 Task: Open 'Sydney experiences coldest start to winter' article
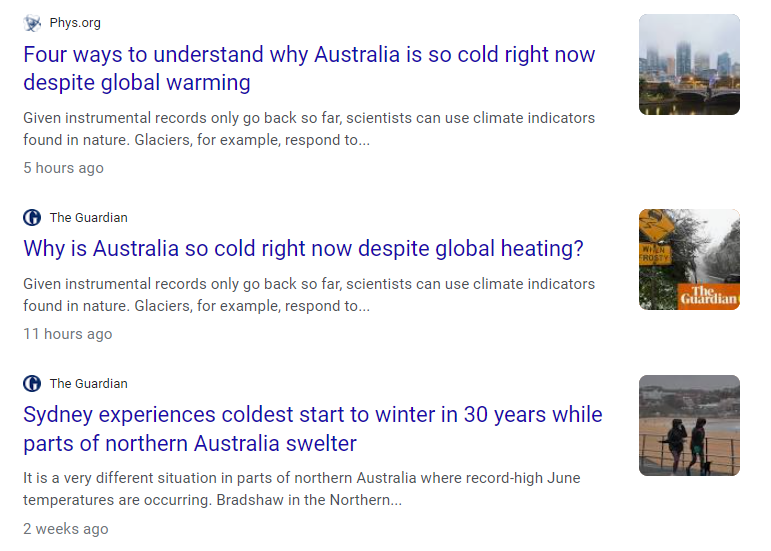[x=313, y=429]
